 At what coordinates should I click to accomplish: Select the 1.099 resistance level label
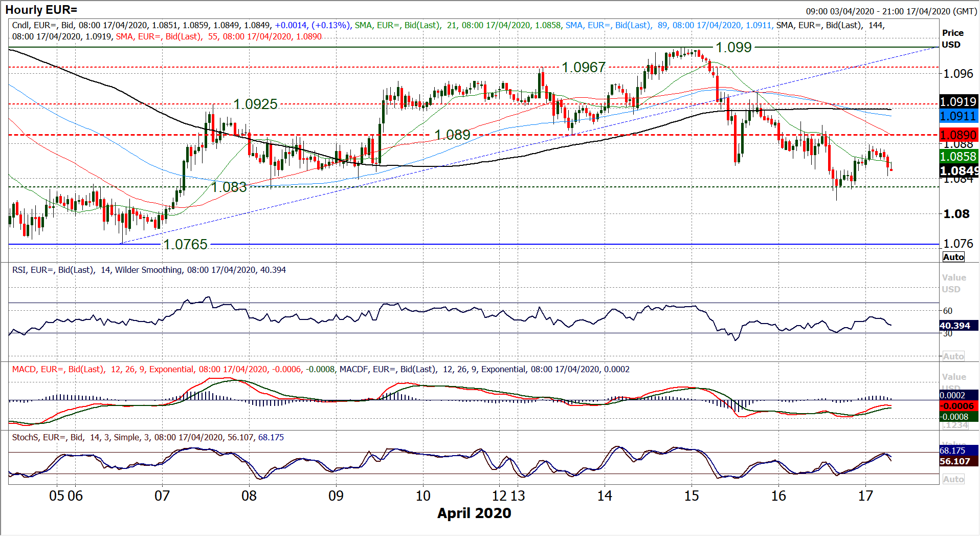(733, 47)
